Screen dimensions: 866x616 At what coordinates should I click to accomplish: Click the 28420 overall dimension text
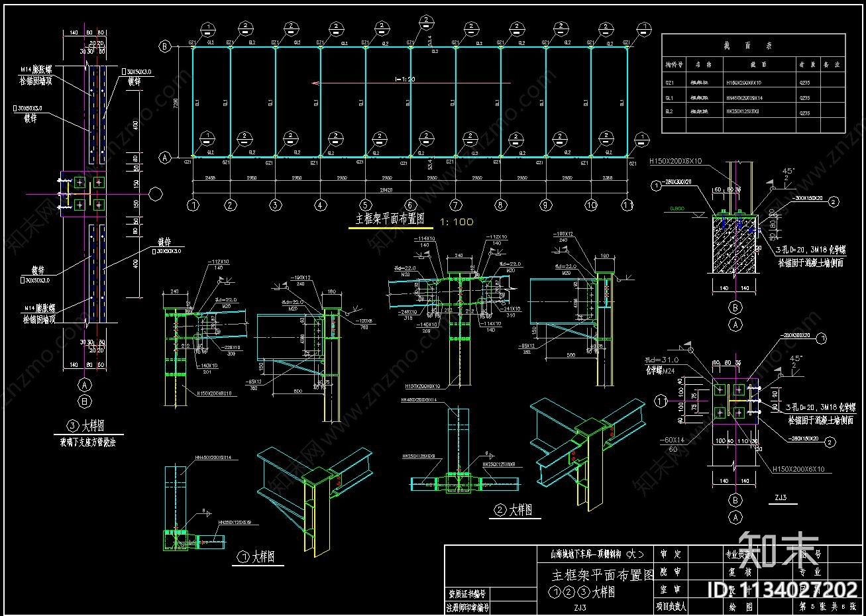click(410, 188)
